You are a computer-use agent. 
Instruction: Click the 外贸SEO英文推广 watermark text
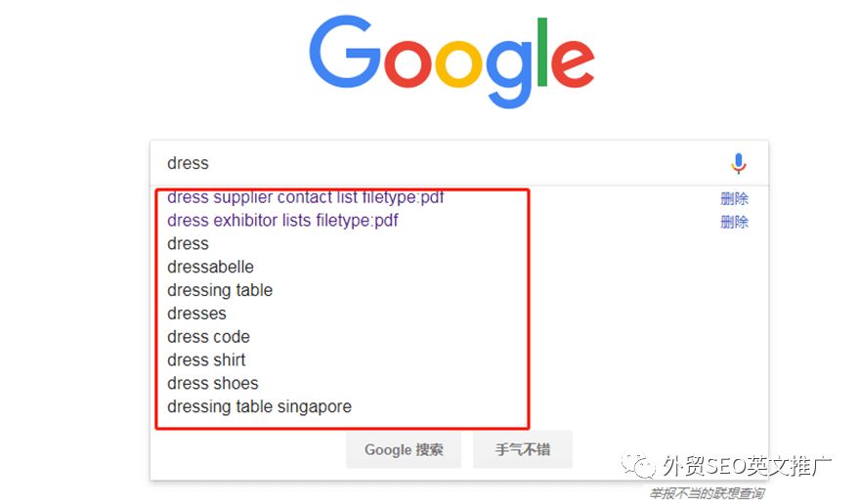pyautogui.click(x=747, y=466)
